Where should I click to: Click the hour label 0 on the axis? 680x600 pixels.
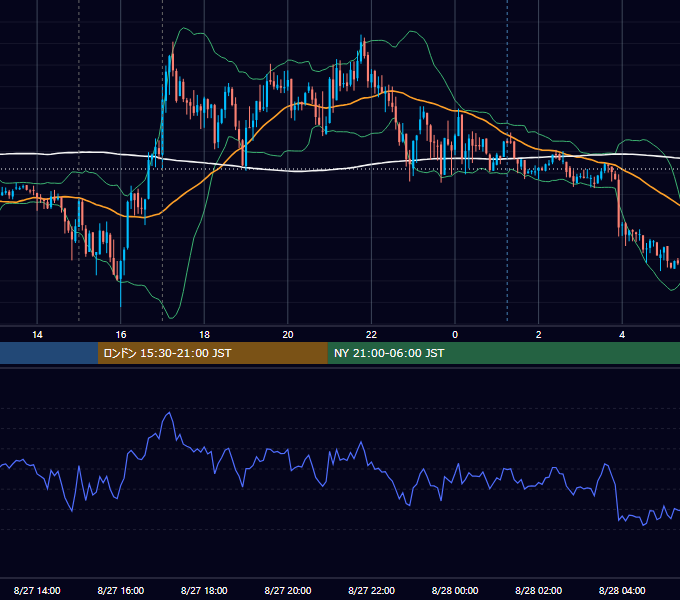[455, 335]
